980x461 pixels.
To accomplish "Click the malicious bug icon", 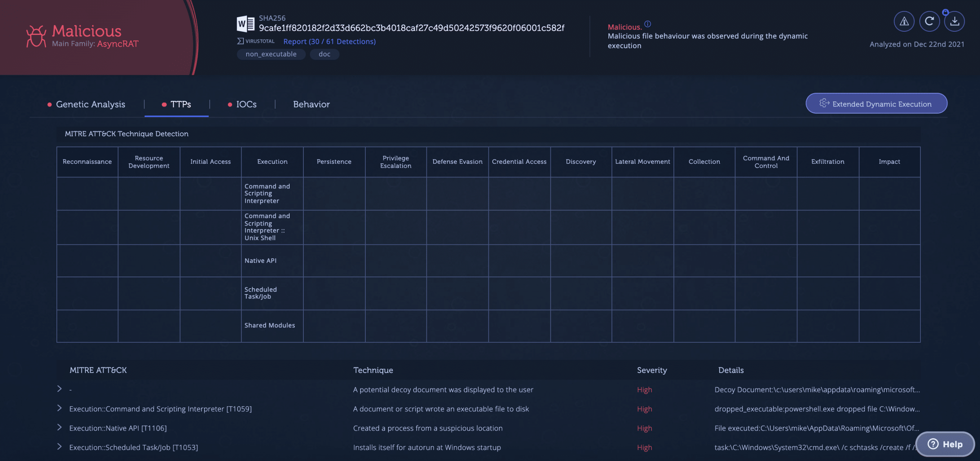I will pos(36,36).
